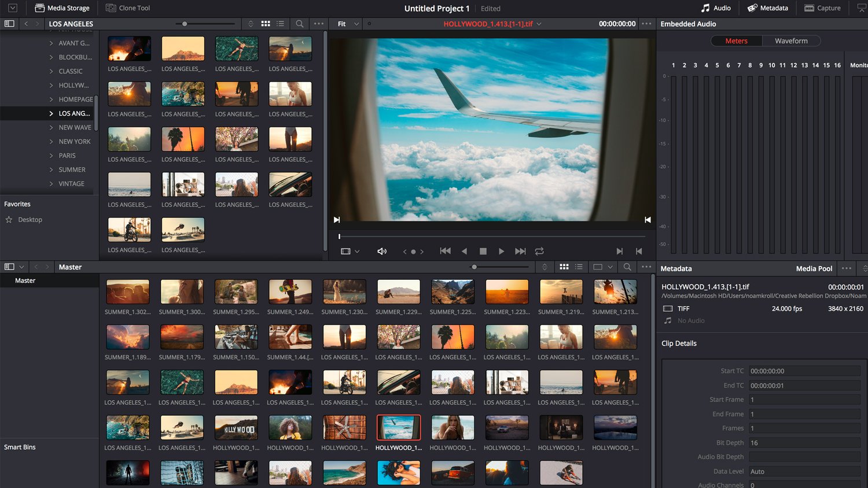This screenshot has height=488, width=868.
Task: Stop playback with the stop button
Action: [483, 252]
